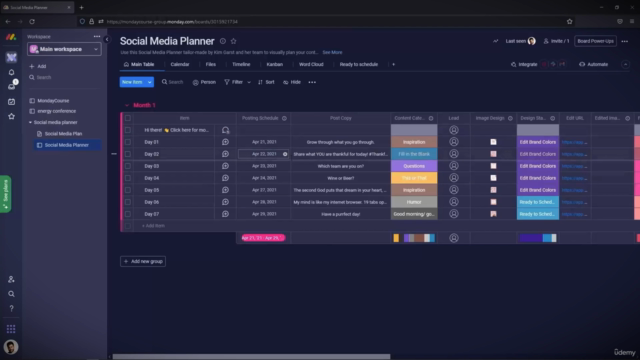Open the MondayCourse board in sidebar
This screenshot has height=360, width=640.
[53, 101]
